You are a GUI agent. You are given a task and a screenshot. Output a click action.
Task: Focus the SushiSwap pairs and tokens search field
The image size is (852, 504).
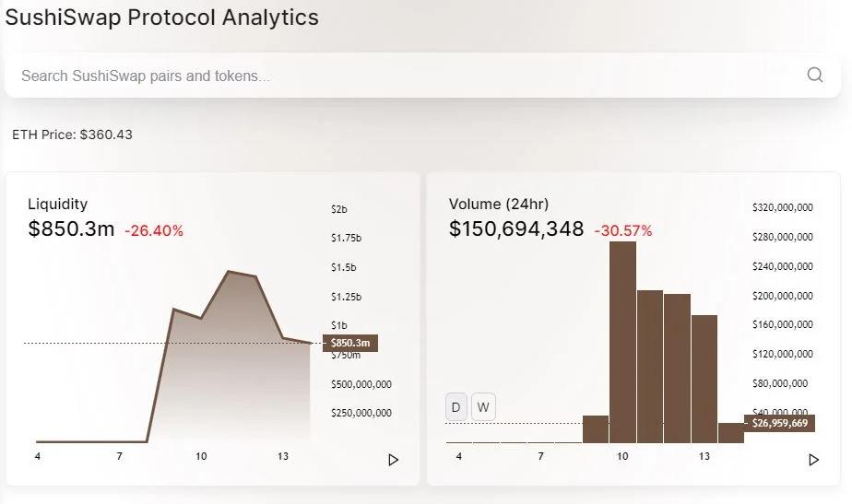[x=406, y=76]
